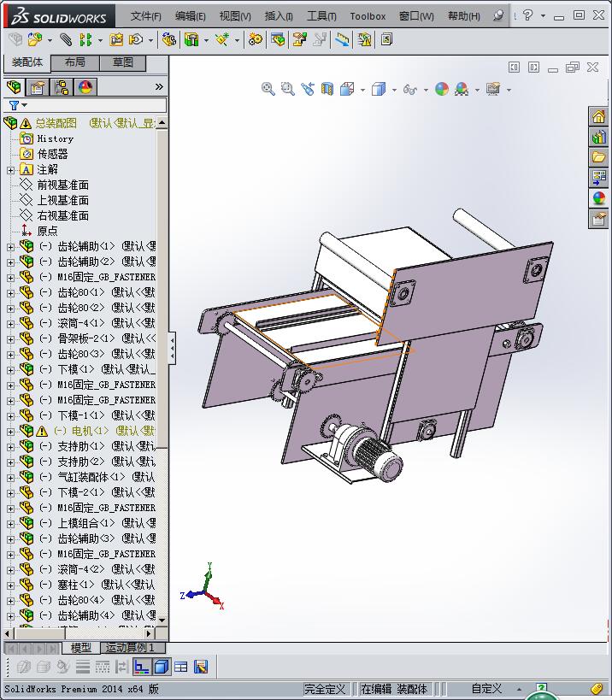The image size is (612, 700).
Task: Select the Move Component tool
Action: click(136, 39)
